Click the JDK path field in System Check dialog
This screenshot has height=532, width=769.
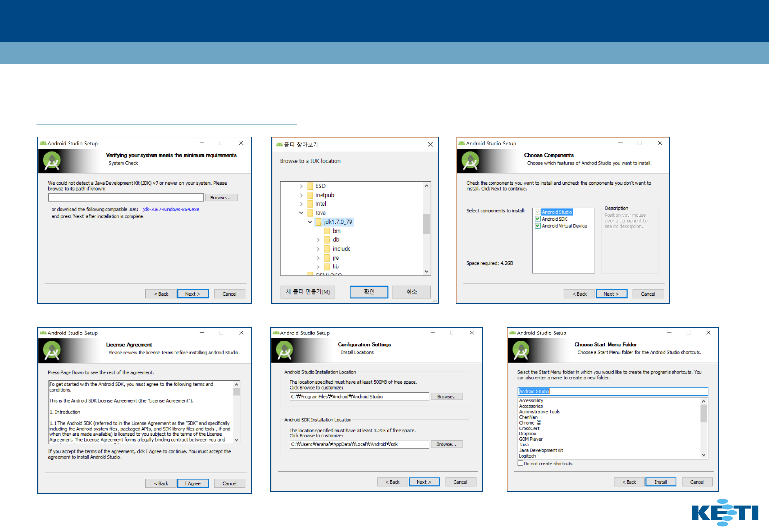[126, 198]
